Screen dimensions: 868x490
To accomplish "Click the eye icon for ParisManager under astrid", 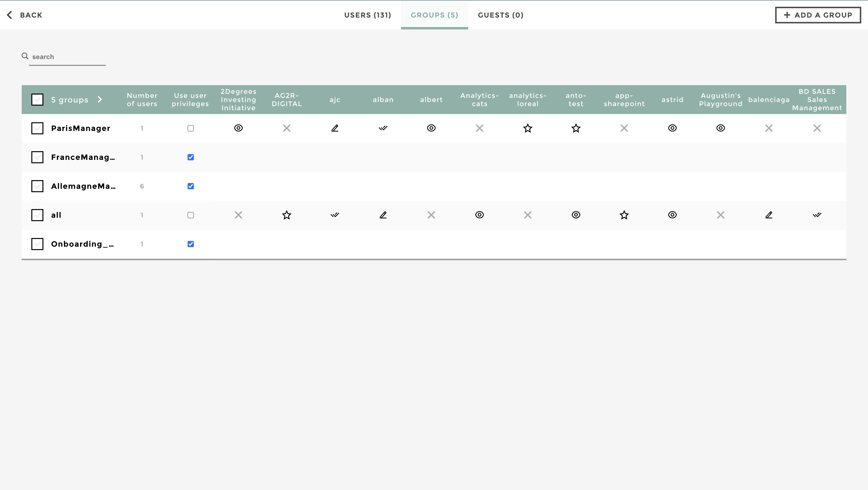I will pos(672,128).
